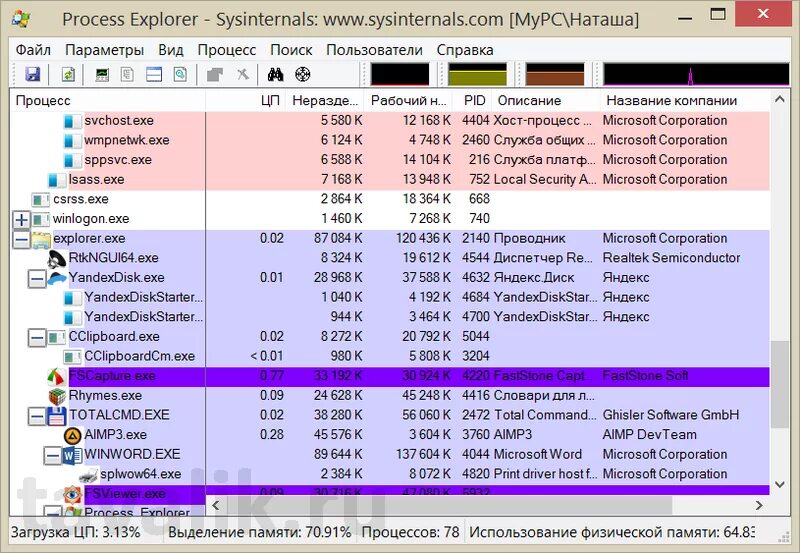The width and height of the screenshot is (800, 553).
Task: Click the Refresh Now toolbar icon
Action: (x=68, y=74)
